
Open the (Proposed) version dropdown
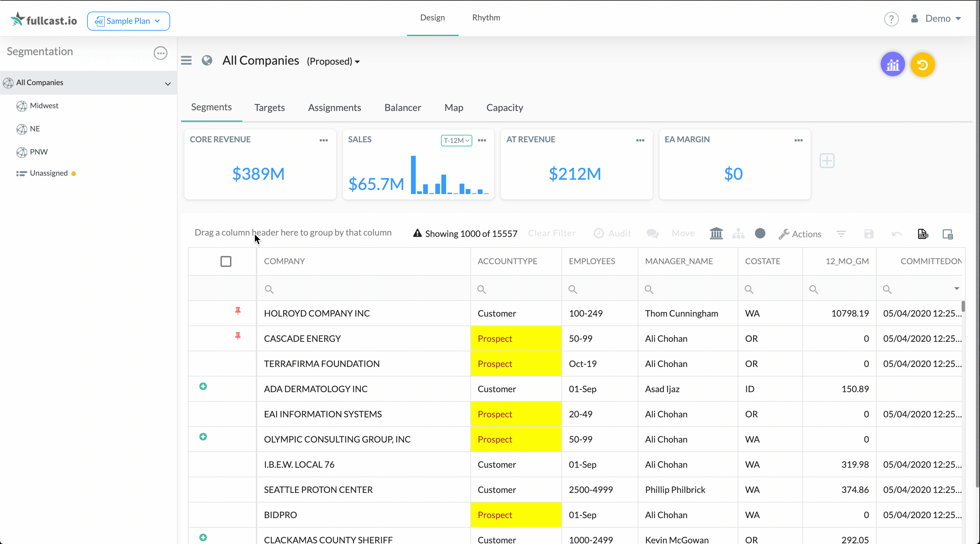333,61
